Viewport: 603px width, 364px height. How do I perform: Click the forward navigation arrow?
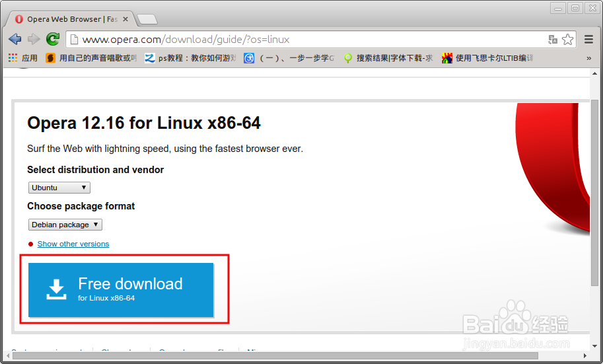[x=34, y=39]
